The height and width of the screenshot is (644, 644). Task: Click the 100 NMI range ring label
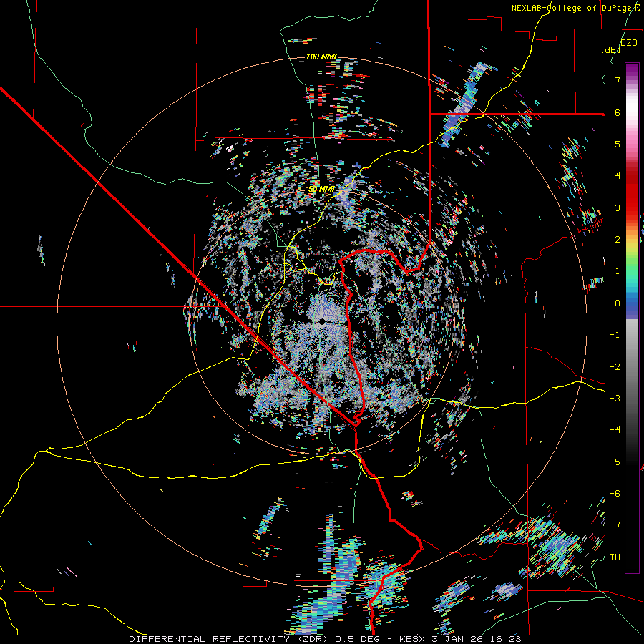point(321,57)
